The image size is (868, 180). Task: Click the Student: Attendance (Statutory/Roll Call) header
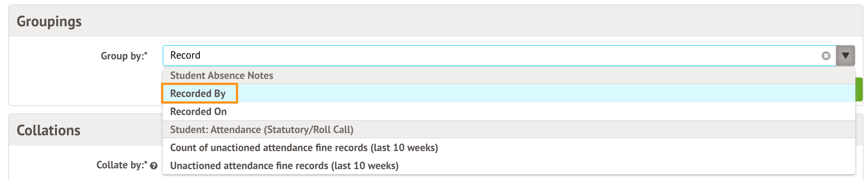pyautogui.click(x=262, y=130)
